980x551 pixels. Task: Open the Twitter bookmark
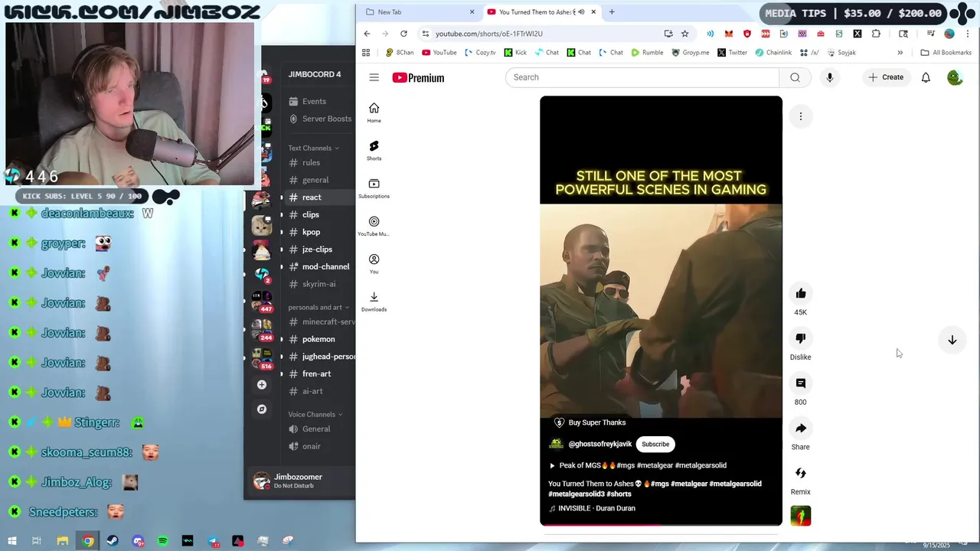[732, 53]
